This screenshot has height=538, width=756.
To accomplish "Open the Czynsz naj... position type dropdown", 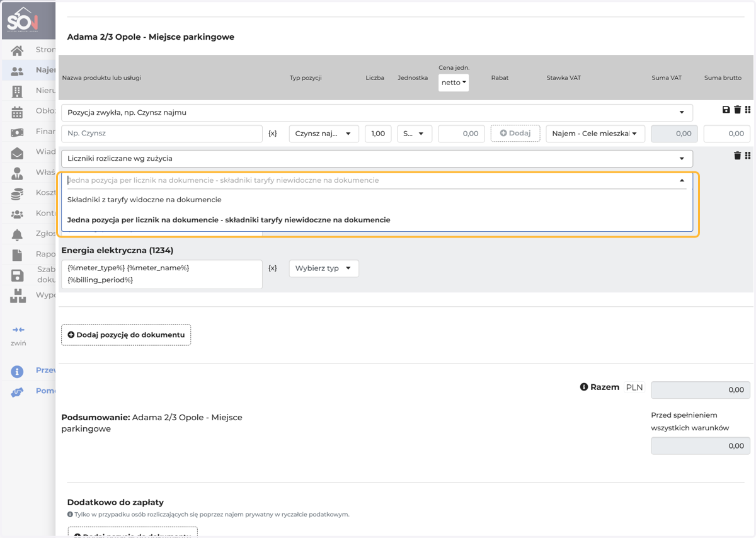I will point(324,134).
